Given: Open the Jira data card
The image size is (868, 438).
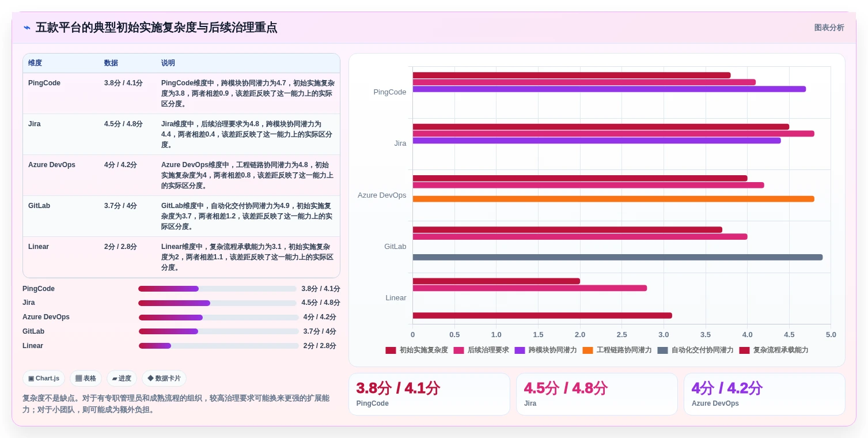Looking at the screenshot, I should (597, 394).
